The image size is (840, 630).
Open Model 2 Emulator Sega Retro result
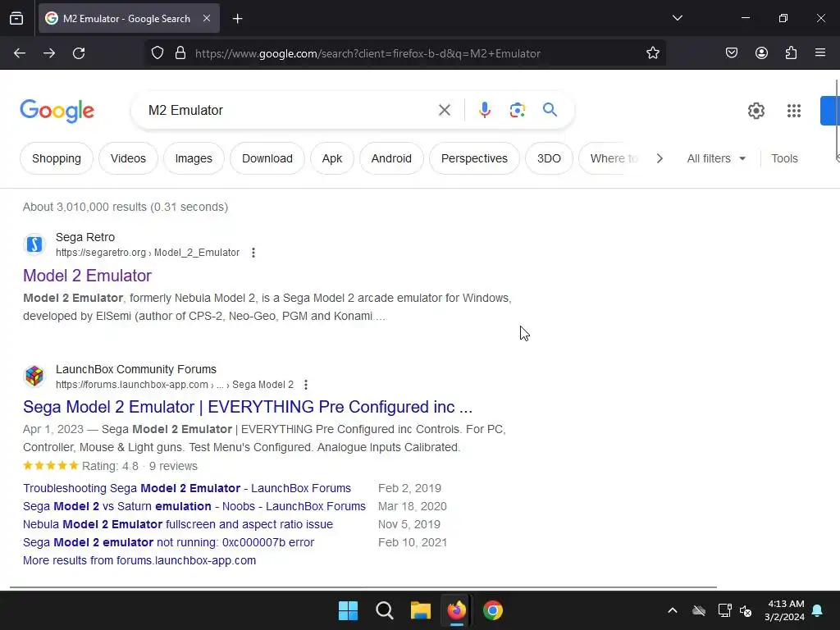[87, 276]
